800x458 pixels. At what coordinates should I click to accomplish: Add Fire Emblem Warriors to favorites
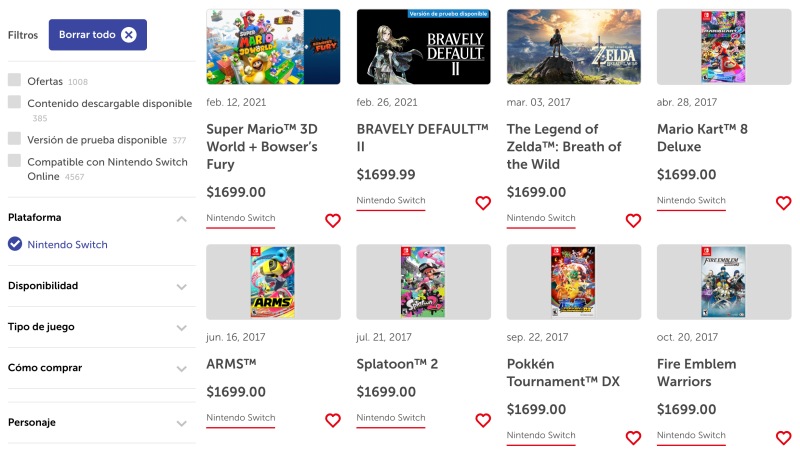pyautogui.click(x=783, y=438)
